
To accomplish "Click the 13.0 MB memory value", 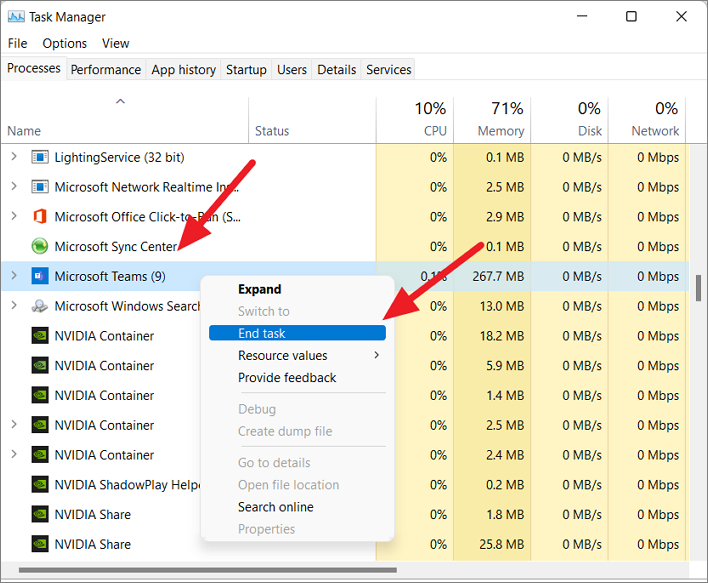I will (x=502, y=306).
